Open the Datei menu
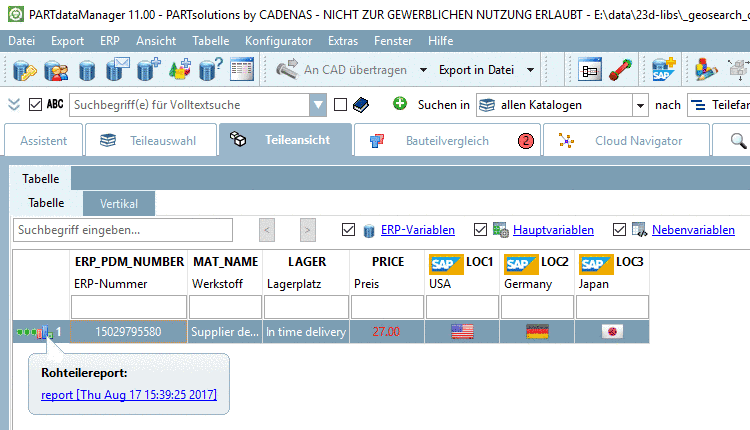This screenshot has height=430, width=750. (x=22, y=41)
